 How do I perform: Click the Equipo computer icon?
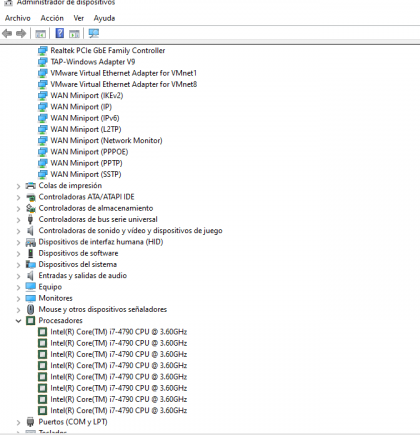(31, 287)
